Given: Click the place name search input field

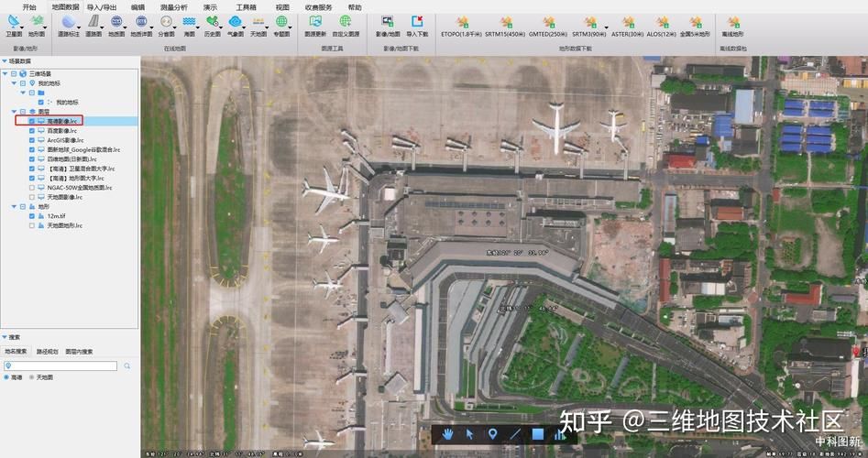Looking at the screenshot, I should pos(62,365).
